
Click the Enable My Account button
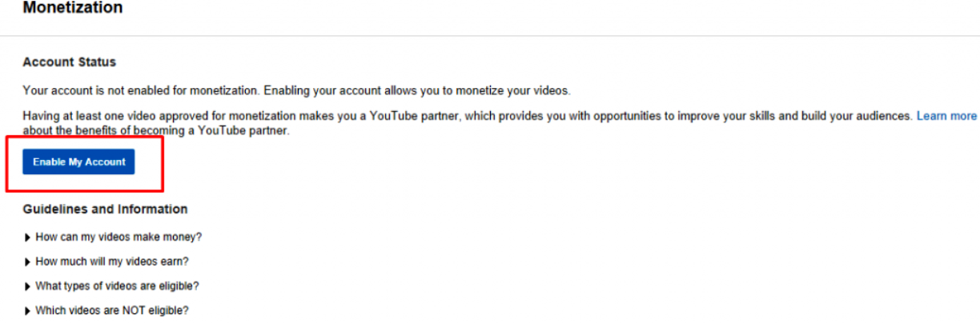coord(78,161)
